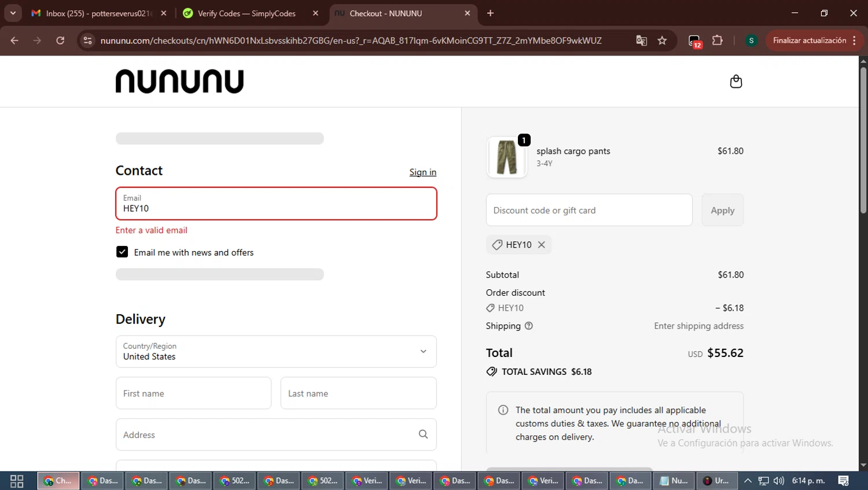Viewport: 868px width, 490px height.
Task: Open network settings tray icon
Action: [x=764, y=481]
